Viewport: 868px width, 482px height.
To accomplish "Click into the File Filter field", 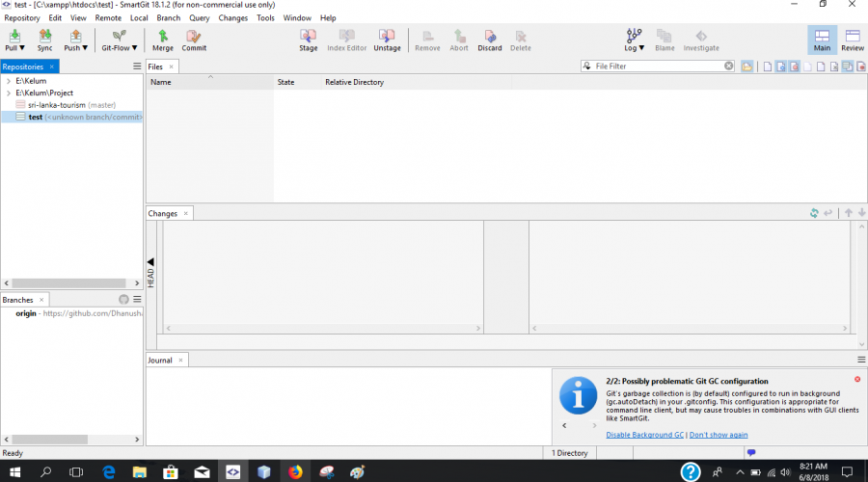I will (658, 67).
